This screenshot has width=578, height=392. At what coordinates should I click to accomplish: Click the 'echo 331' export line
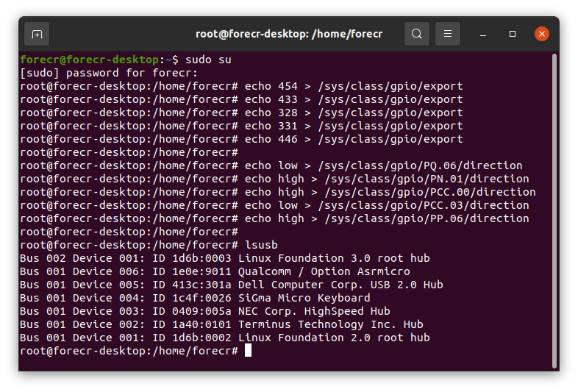click(x=241, y=126)
